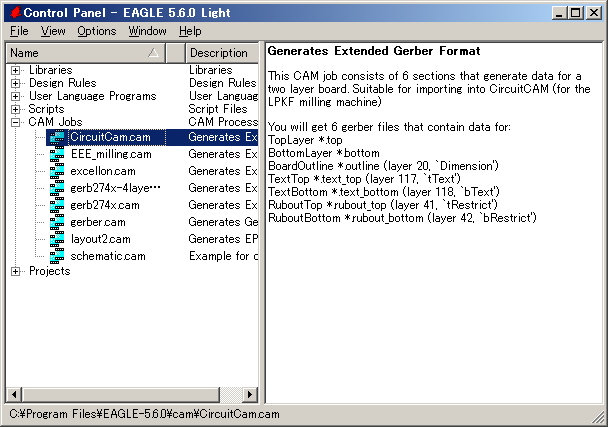Select the Projects label
The width and height of the screenshot is (608, 427).
(50, 271)
